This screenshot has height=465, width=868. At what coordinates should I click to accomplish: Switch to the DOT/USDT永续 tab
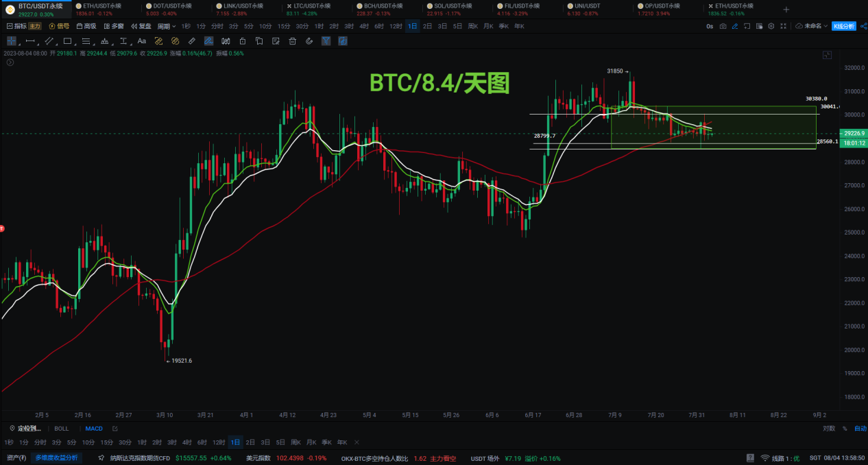pos(167,9)
